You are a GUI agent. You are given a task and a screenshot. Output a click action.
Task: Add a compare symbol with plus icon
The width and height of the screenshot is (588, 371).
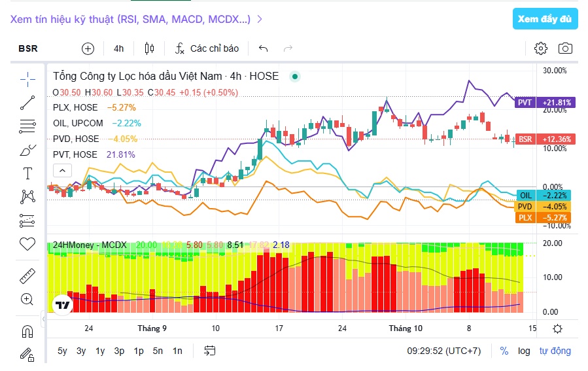click(x=88, y=49)
